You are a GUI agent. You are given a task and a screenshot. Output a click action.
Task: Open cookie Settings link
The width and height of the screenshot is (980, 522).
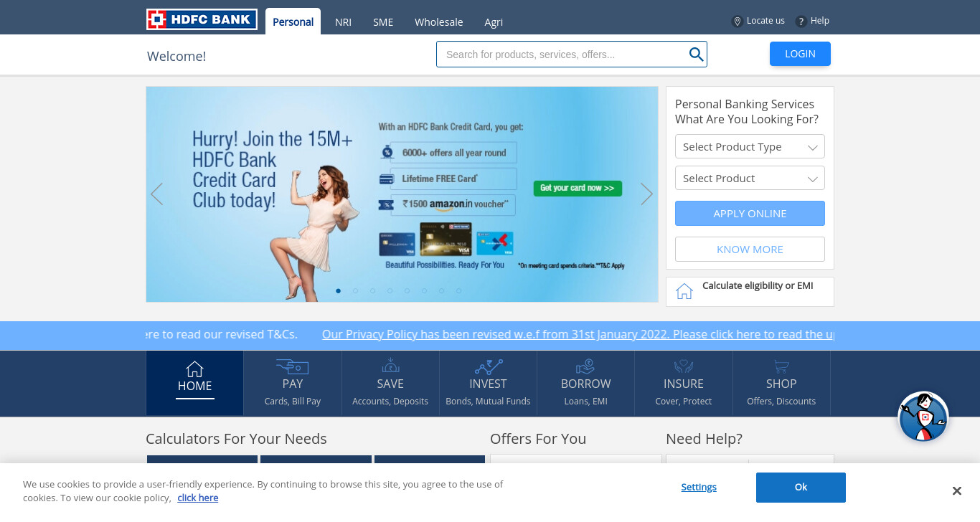(x=699, y=487)
